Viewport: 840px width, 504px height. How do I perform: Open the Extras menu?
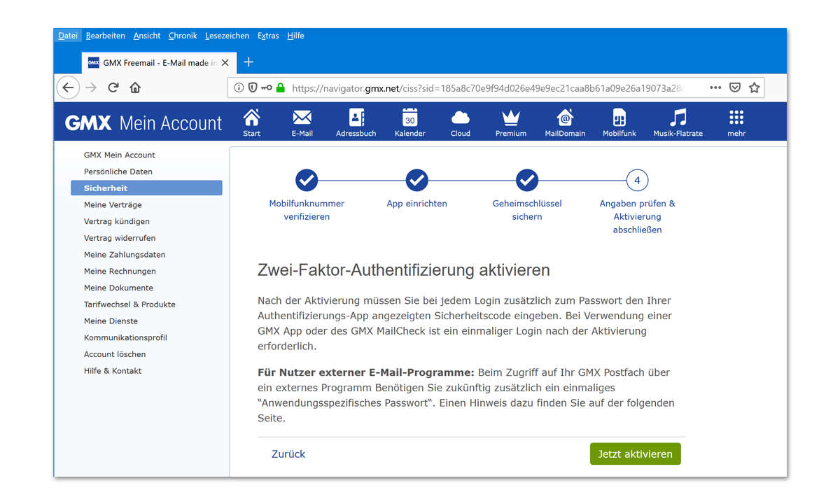coord(268,36)
